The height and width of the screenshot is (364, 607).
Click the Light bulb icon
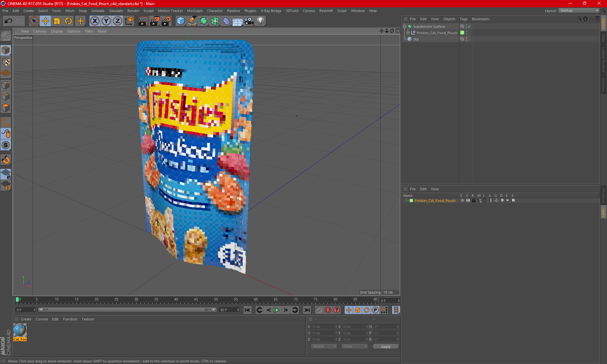point(260,21)
